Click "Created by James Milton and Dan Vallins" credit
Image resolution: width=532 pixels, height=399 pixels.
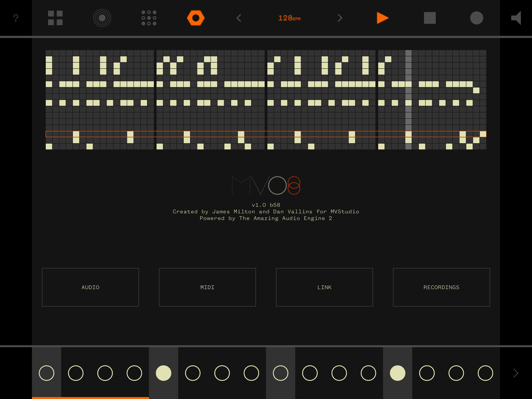tap(242, 212)
